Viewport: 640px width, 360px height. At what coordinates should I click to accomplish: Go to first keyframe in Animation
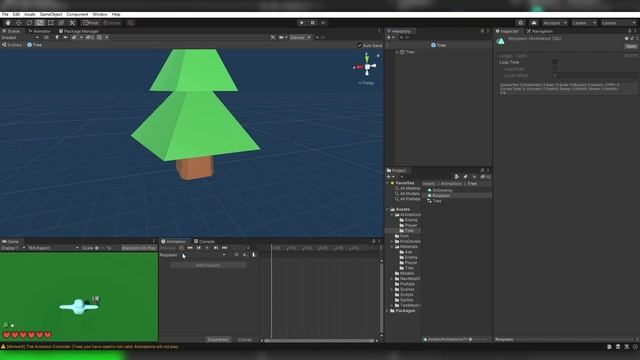click(190, 248)
